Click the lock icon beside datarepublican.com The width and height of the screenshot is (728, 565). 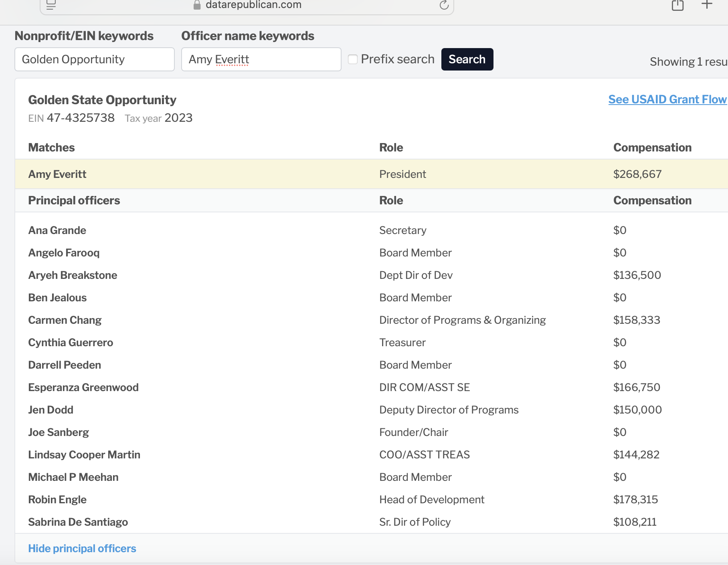[197, 5]
